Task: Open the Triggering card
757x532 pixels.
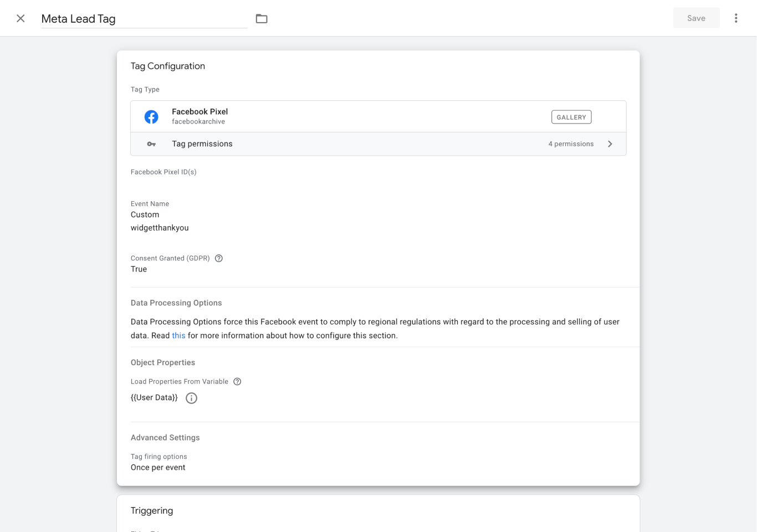Action: 152,511
